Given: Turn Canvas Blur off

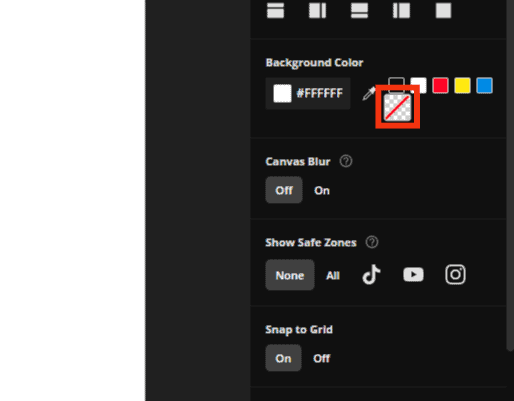Looking at the screenshot, I should coord(284,190).
